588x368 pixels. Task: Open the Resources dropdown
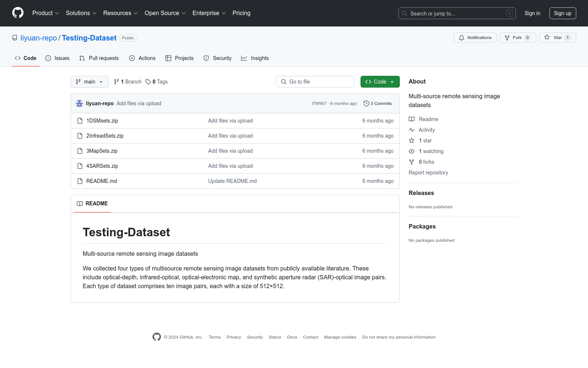click(121, 13)
